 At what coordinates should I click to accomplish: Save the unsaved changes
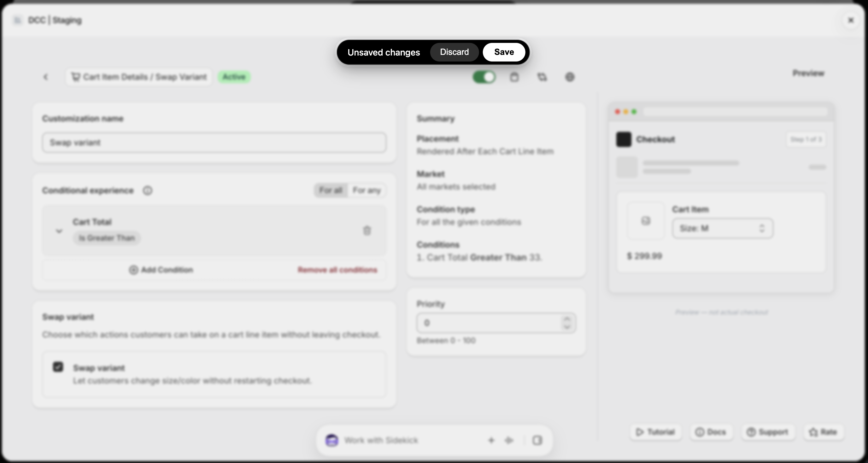504,52
